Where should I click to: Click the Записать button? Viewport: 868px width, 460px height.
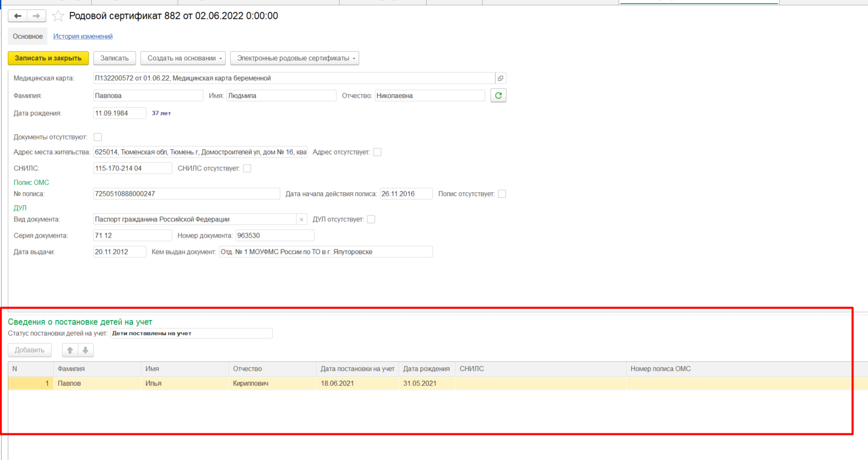(x=114, y=58)
